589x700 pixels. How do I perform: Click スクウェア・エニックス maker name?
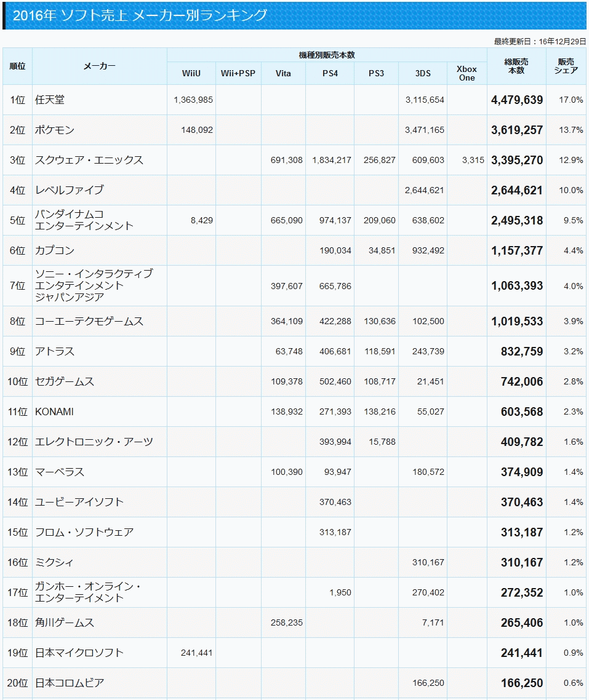89,161
